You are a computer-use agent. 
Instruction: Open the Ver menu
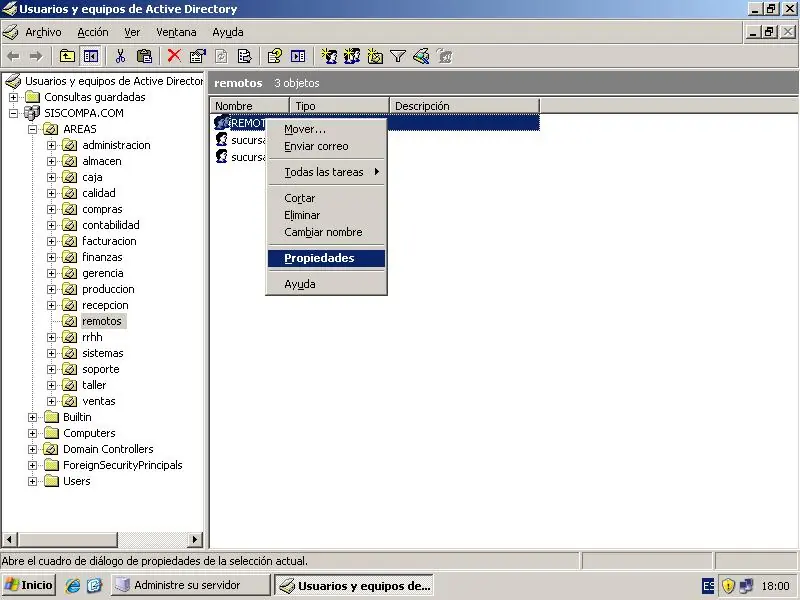(132, 32)
